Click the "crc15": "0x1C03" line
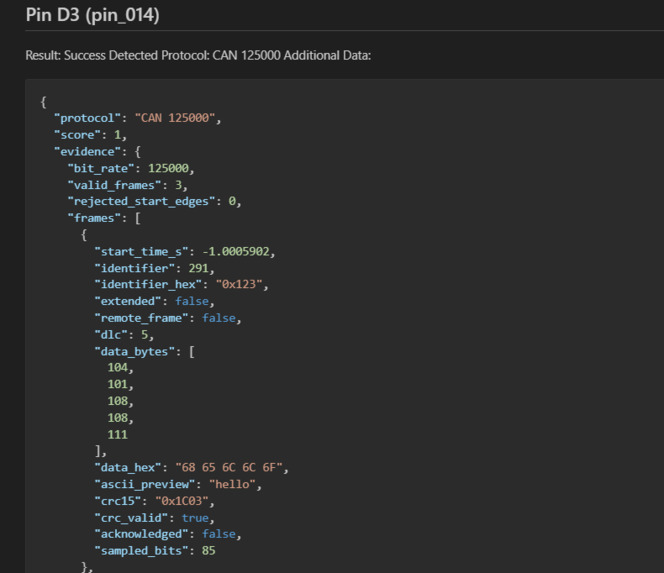 coord(155,501)
